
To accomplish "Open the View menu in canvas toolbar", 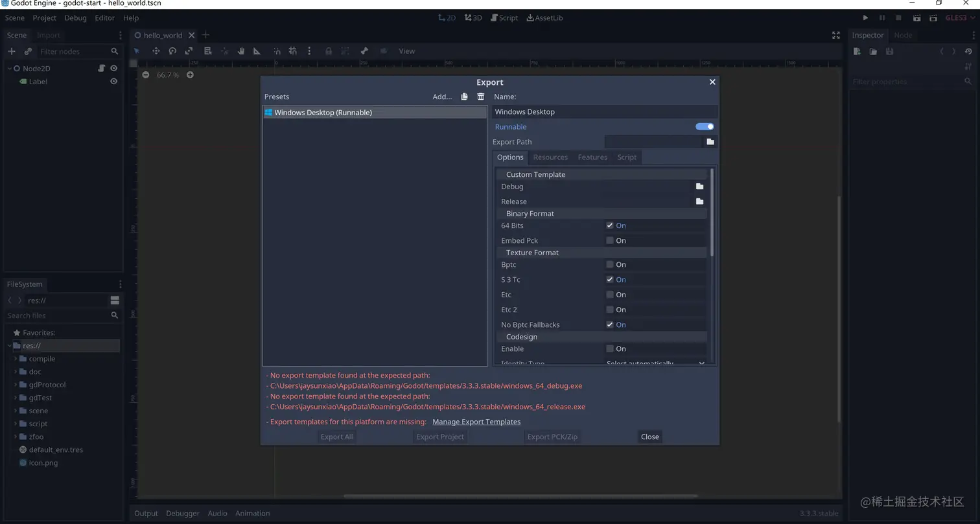I will click(x=407, y=51).
